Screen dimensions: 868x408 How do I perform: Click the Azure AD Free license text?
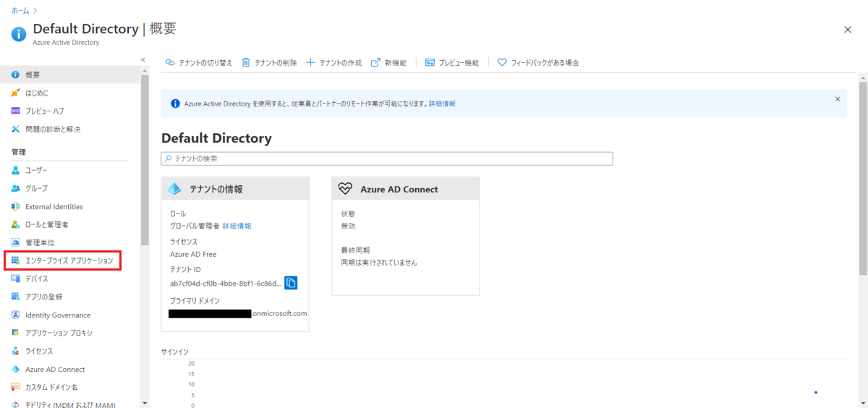coord(193,255)
